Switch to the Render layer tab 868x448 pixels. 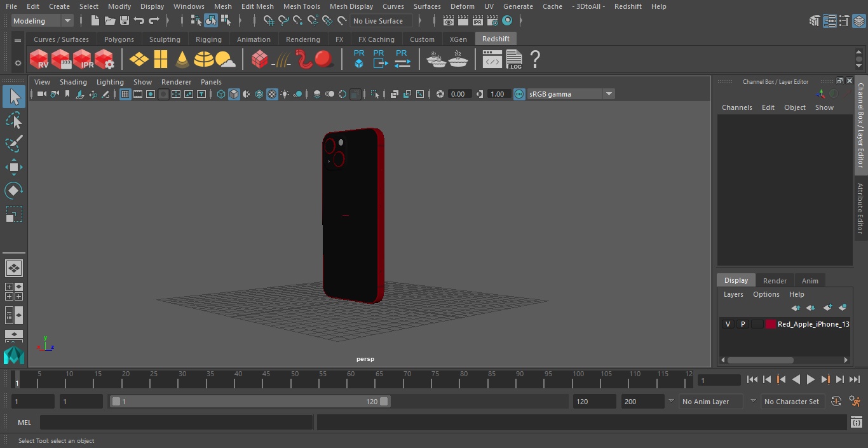pyautogui.click(x=775, y=281)
